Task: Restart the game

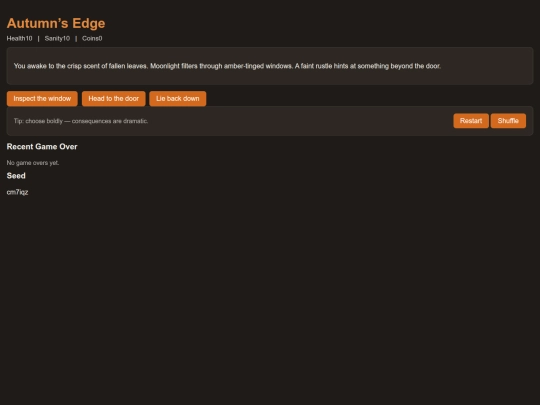Action: pos(471,121)
